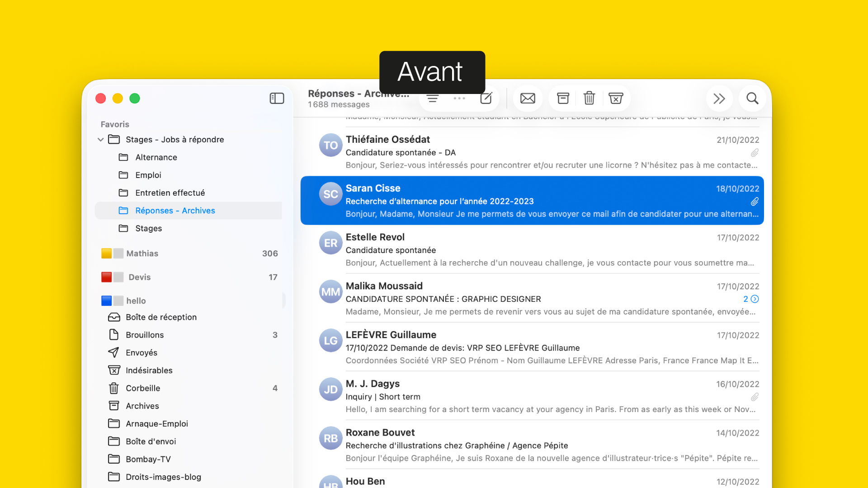
Task: Expand Malika Moussaid thread with 2 messages
Action: pos(755,299)
